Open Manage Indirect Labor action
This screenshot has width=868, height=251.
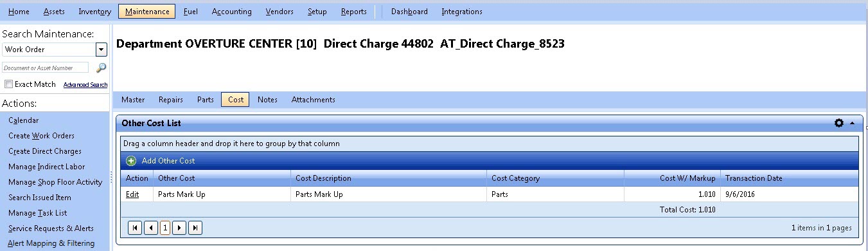46,167
